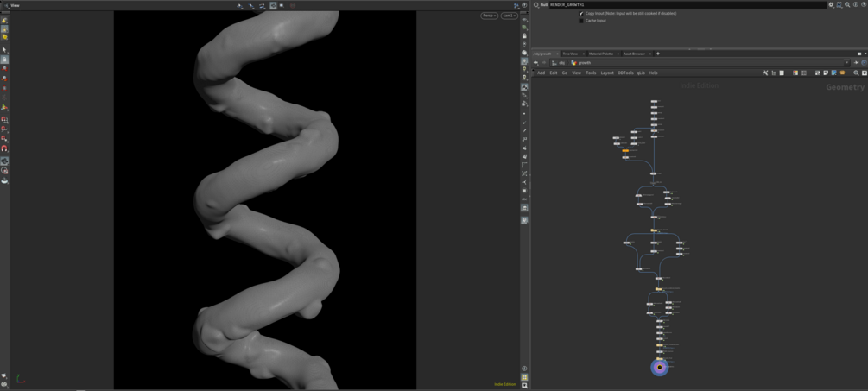This screenshot has height=391, width=868.
Task: Open the pane menu arrow beside maximize icon
Action: 865,54
